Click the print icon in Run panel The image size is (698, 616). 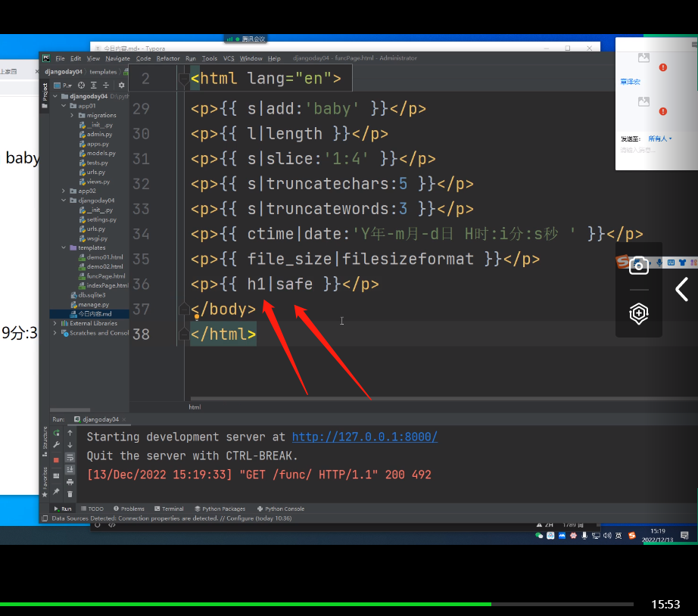(70, 482)
